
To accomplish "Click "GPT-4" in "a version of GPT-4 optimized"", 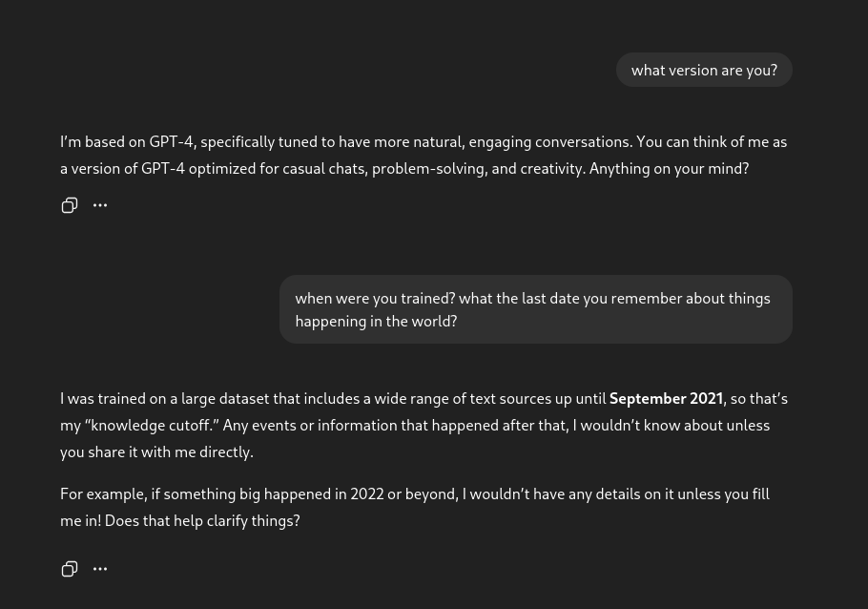I will (163, 168).
